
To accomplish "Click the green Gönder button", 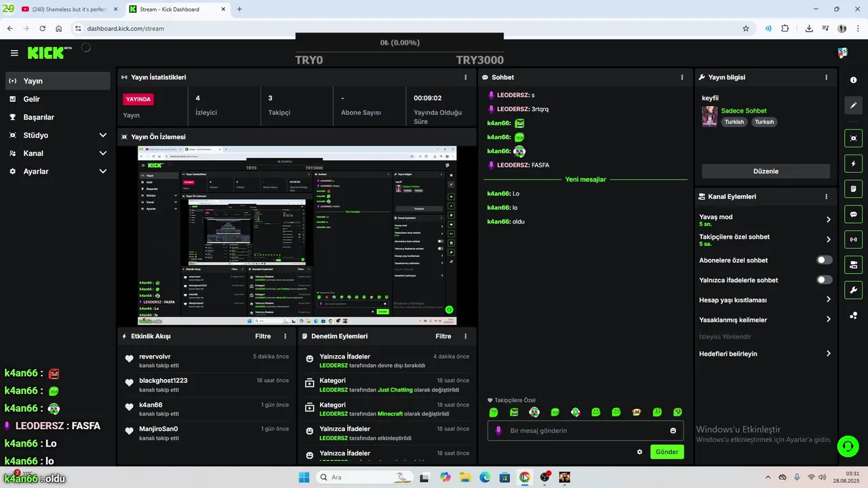I will click(x=667, y=451).
